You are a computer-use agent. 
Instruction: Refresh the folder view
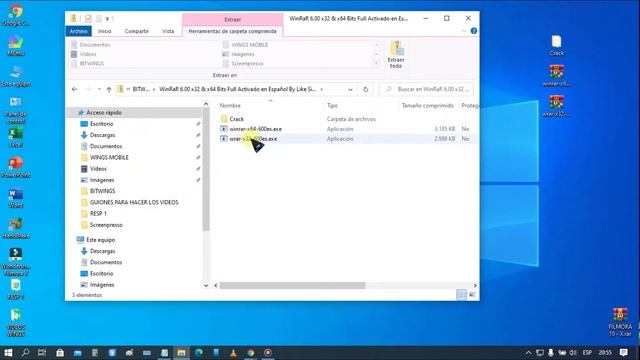(365, 89)
